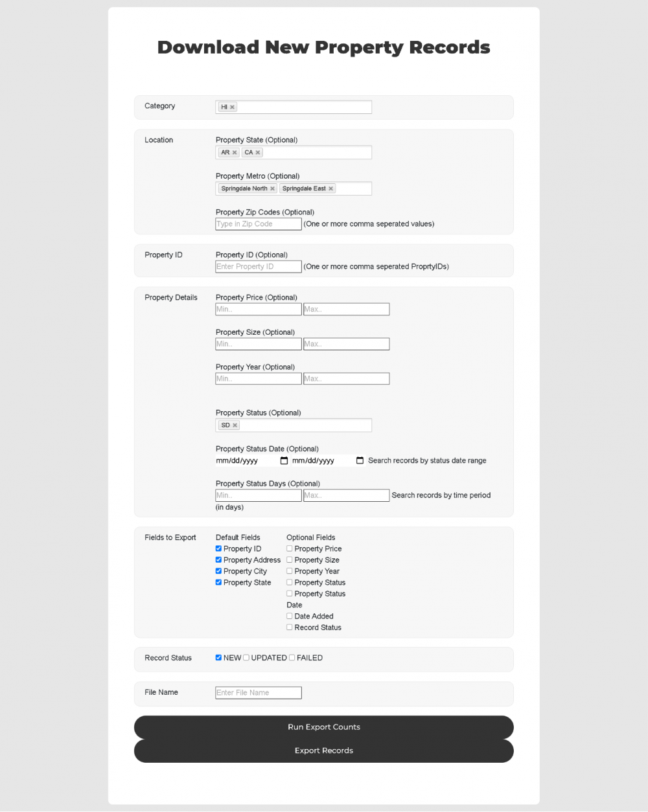The image size is (648, 812).
Task: Open the Property State selection field
Action: pyautogui.click(x=316, y=153)
